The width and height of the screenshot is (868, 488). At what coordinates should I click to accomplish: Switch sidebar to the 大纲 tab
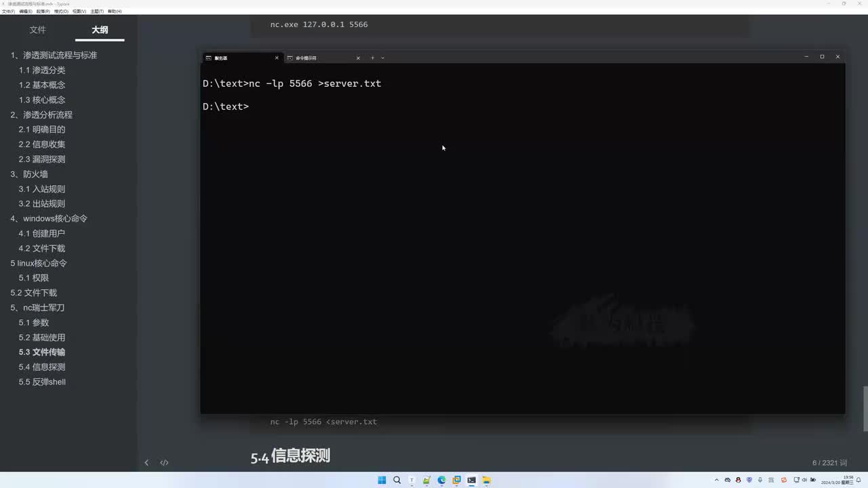click(100, 30)
